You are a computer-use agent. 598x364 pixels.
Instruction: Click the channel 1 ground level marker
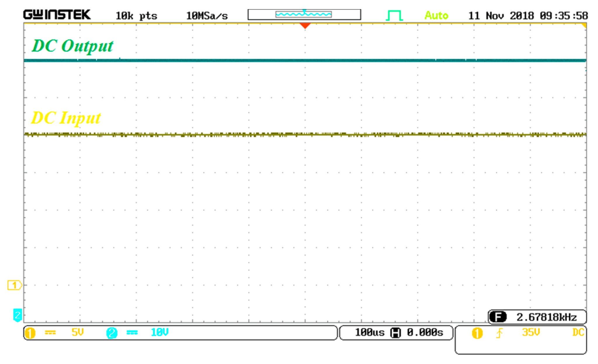pos(14,285)
